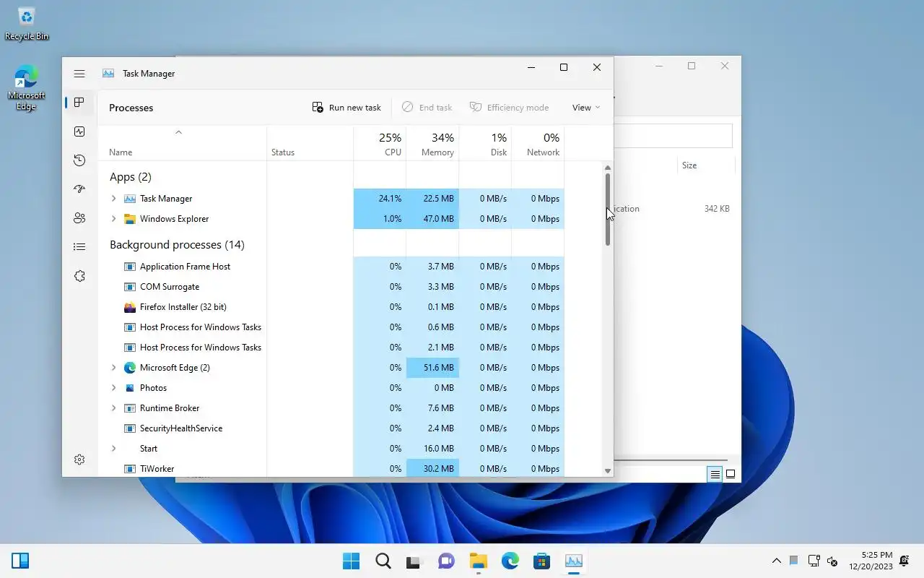
Task: Expand the Photos process row
Action: point(113,388)
